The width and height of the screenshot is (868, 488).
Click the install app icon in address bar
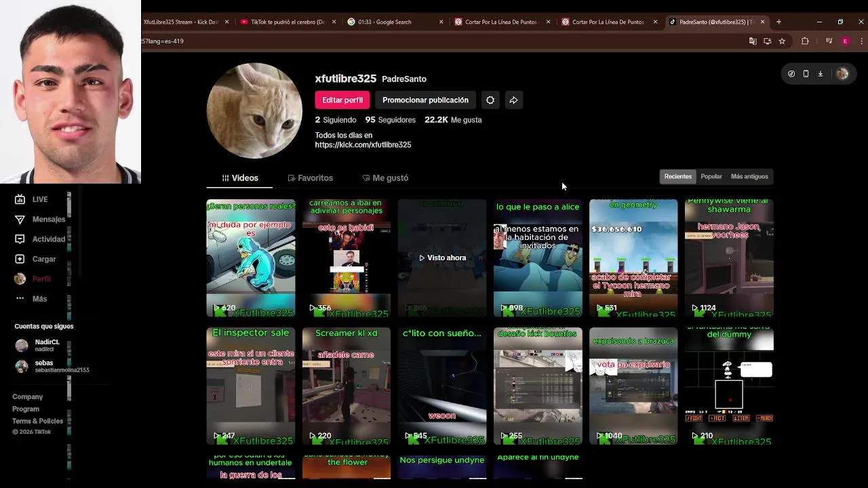pos(767,41)
